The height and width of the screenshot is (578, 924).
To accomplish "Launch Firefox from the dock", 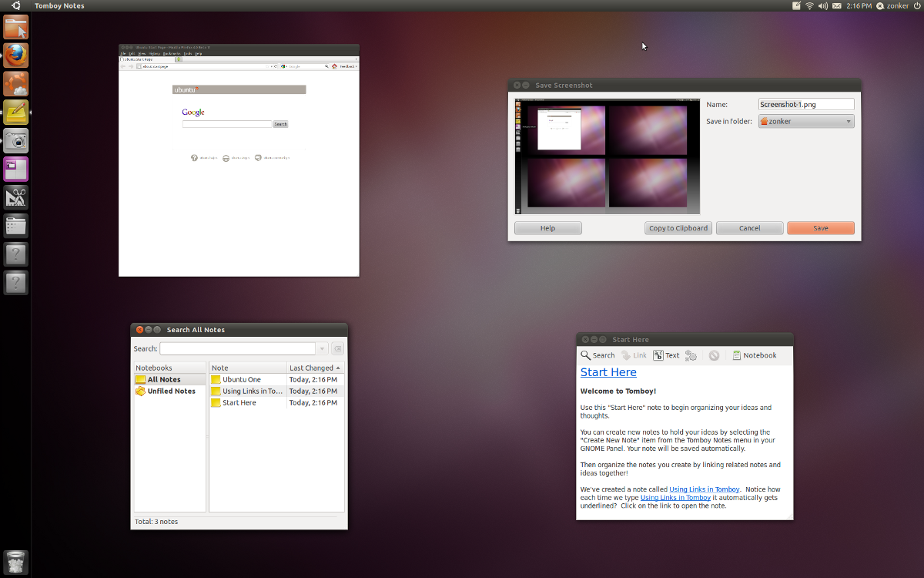I will click(x=15, y=55).
